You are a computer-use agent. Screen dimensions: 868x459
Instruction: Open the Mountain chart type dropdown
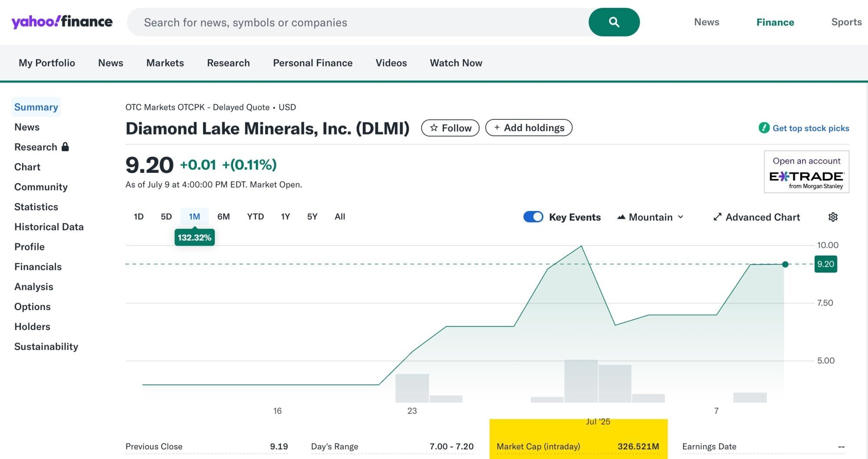[x=650, y=217]
